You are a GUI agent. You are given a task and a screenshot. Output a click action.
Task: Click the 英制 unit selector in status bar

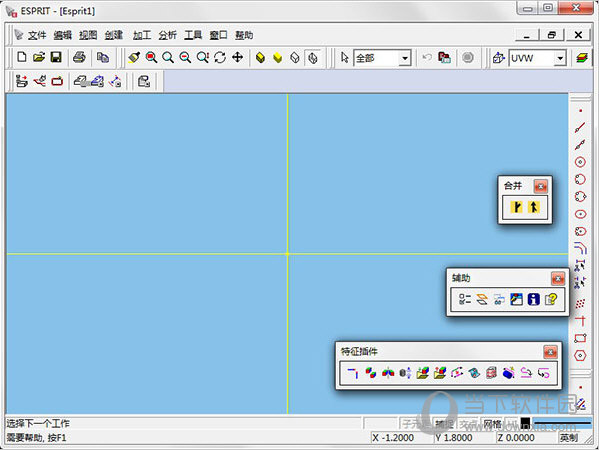[568, 438]
